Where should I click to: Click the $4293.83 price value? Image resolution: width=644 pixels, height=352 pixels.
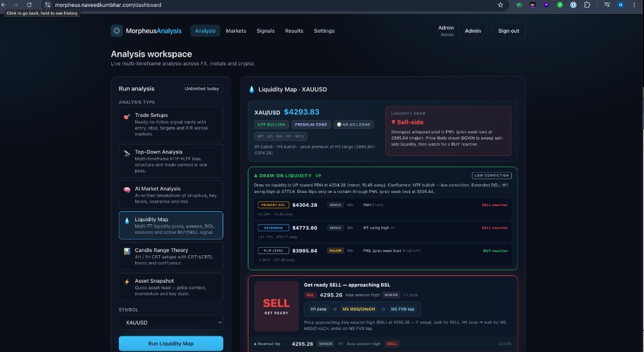tap(301, 112)
